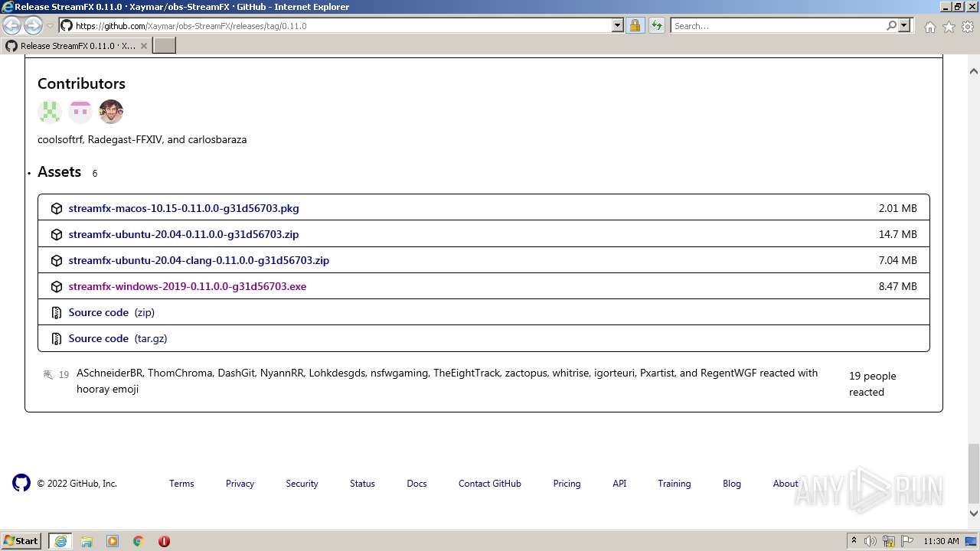Open API footer link
The width and height of the screenshot is (980, 551).
tap(619, 484)
